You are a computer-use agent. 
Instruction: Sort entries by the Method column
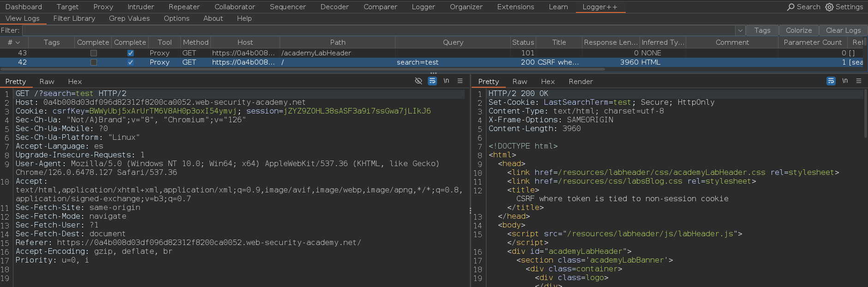click(x=196, y=42)
